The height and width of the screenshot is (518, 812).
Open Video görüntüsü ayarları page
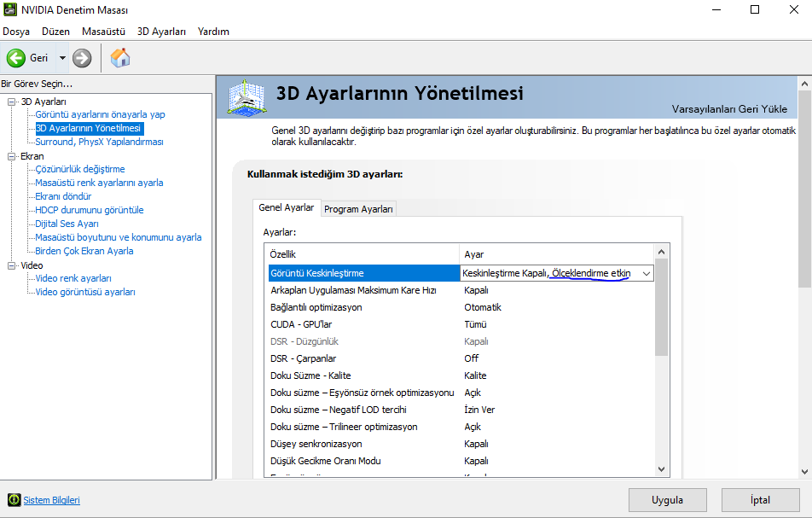coord(85,292)
